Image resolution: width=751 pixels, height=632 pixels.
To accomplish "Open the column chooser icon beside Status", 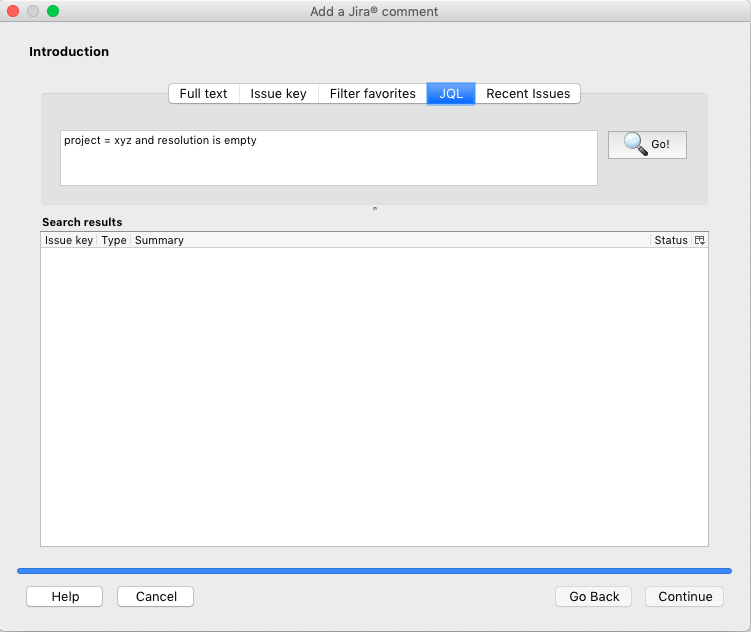I will tap(700, 240).
